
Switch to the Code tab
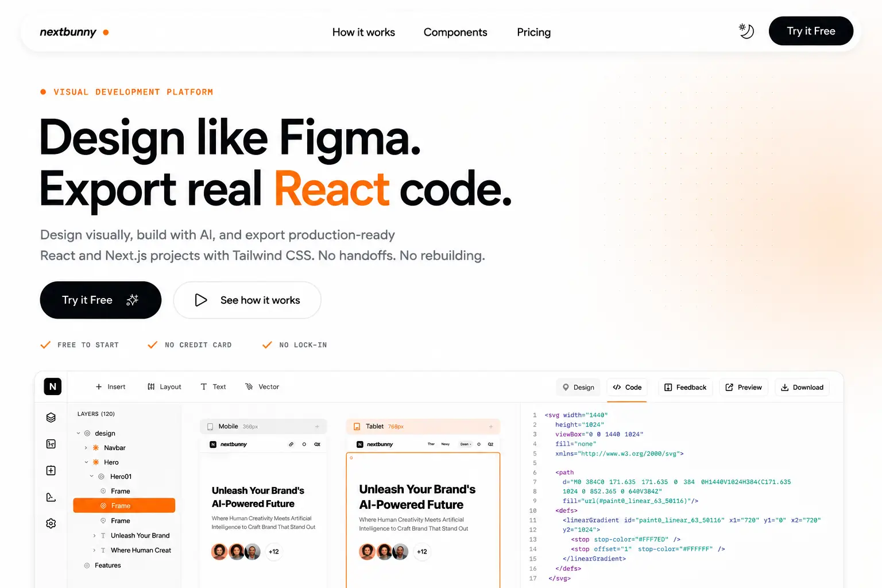point(627,387)
